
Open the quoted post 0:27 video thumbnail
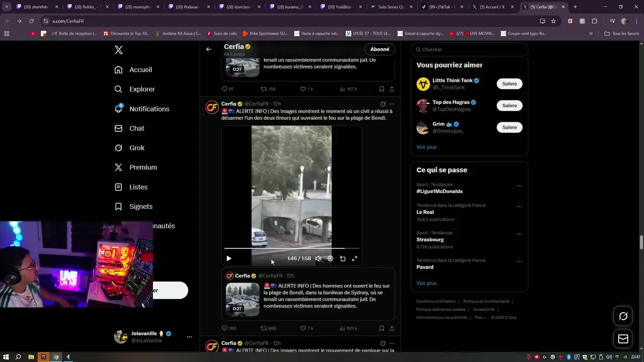point(243,299)
